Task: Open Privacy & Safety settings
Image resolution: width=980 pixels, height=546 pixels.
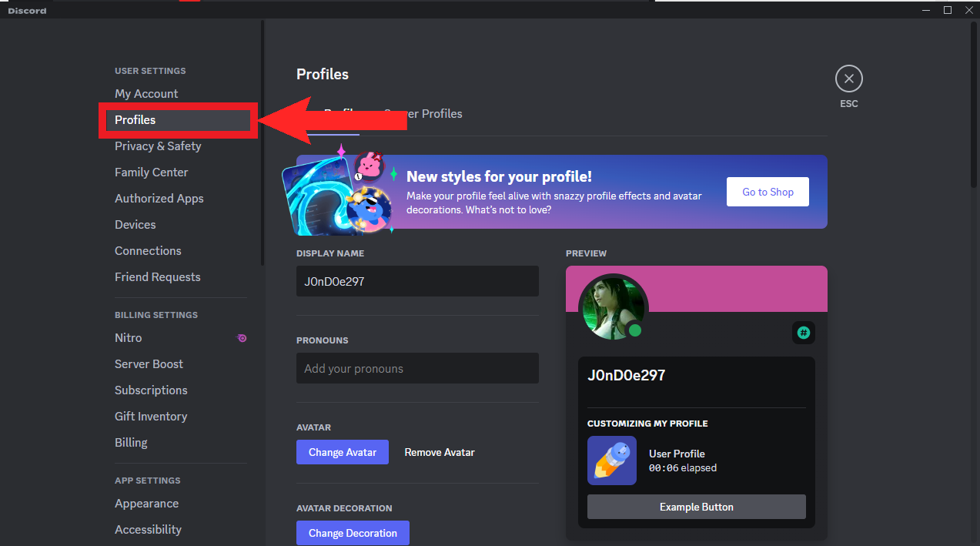Action: click(158, 146)
